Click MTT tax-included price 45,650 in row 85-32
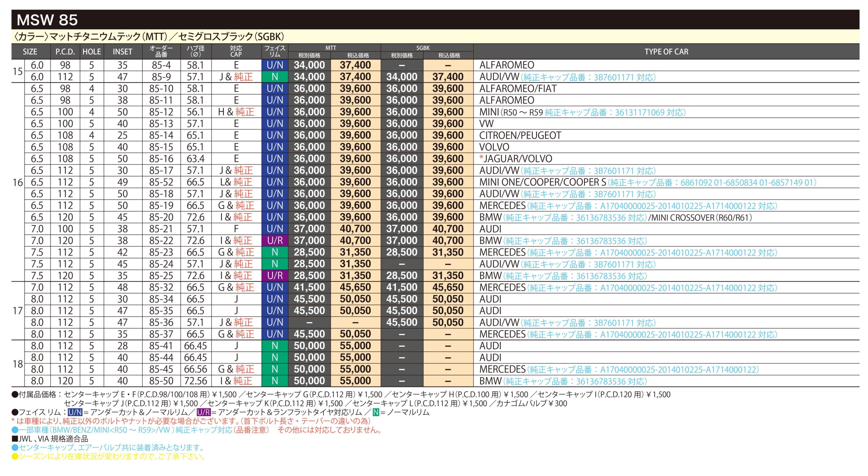Viewport: 868px width, 476px height. 355,287
